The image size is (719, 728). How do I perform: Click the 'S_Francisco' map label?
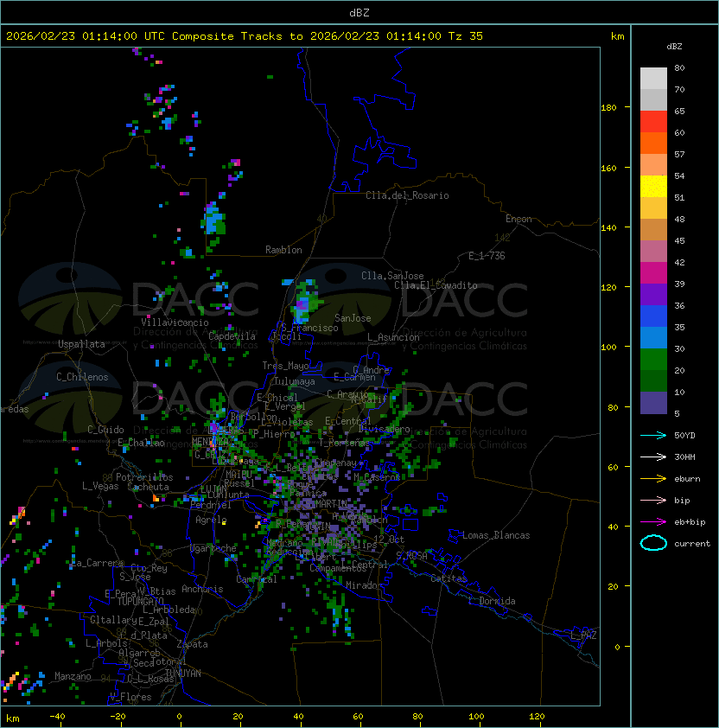tap(309, 329)
